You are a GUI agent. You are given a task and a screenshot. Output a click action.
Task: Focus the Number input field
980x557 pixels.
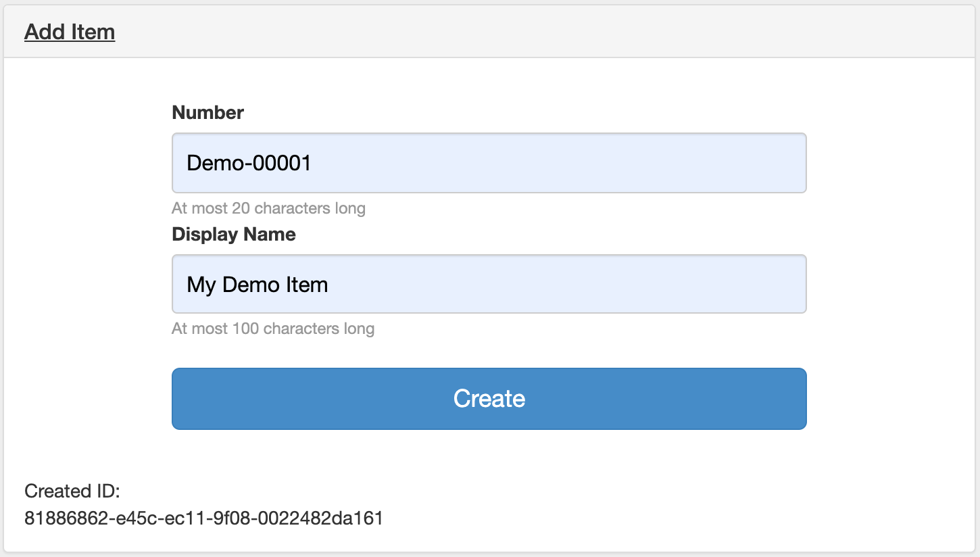tap(489, 163)
